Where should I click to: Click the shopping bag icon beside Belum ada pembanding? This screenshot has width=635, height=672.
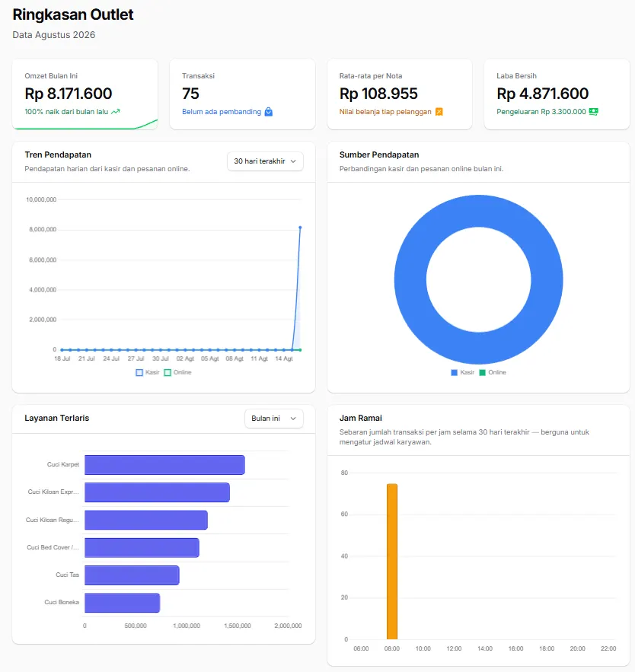pos(269,112)
